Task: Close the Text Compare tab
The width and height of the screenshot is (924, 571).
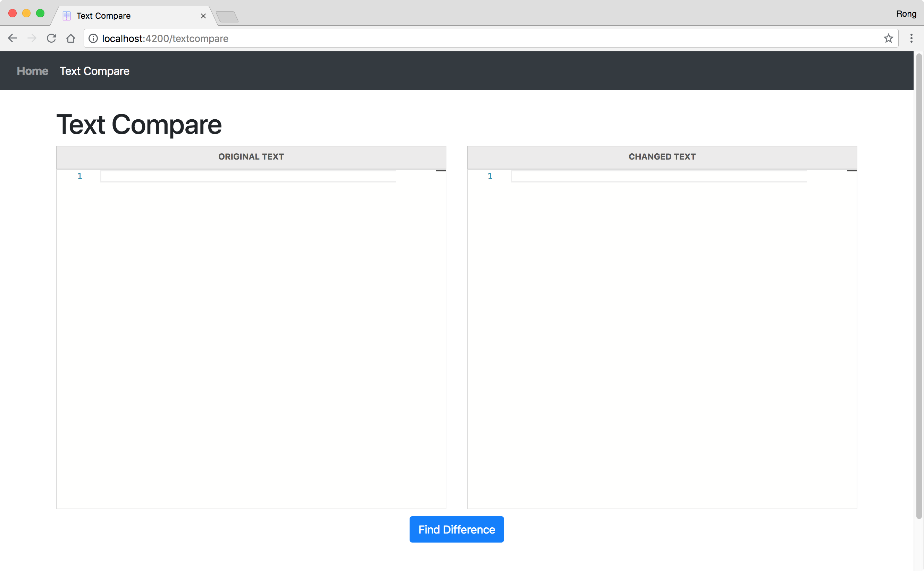Action: (x=204, y=16)
